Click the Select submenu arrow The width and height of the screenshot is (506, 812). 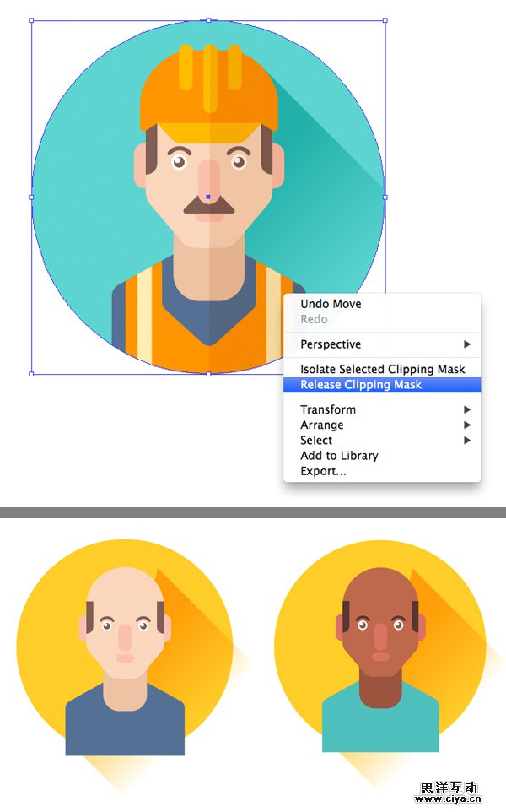467,441
